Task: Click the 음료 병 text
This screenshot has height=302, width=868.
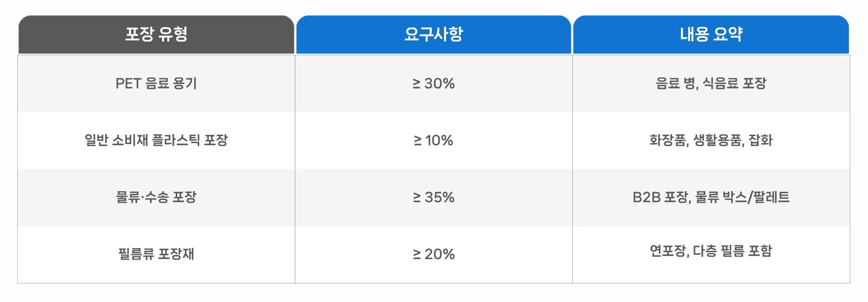Action: (676, 83)
